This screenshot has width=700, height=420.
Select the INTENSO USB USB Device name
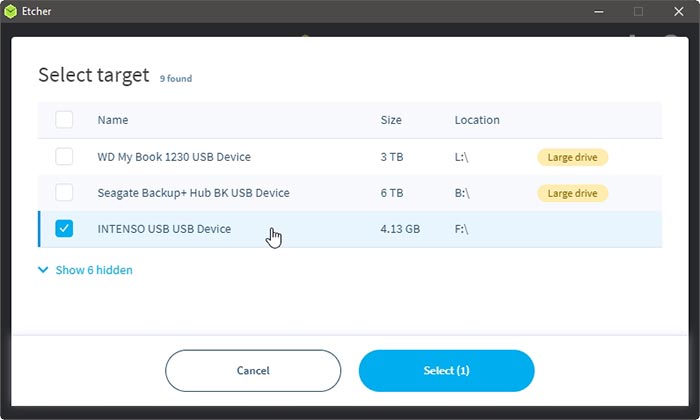pos(164,229)
